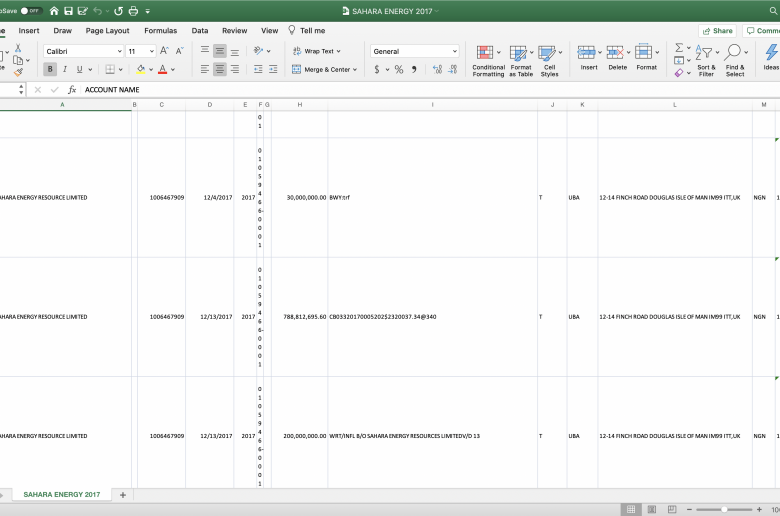This screenshot has height=516, width=780.
Task: Switch to the Page Layout tab
Action: (107, 30)
